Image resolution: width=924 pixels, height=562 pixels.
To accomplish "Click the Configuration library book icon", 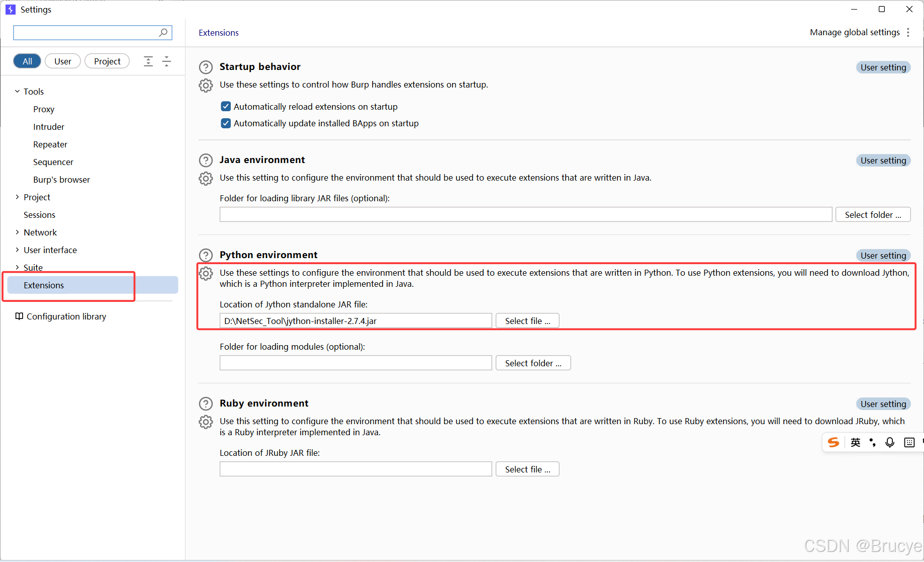I will tap(19, 316).
